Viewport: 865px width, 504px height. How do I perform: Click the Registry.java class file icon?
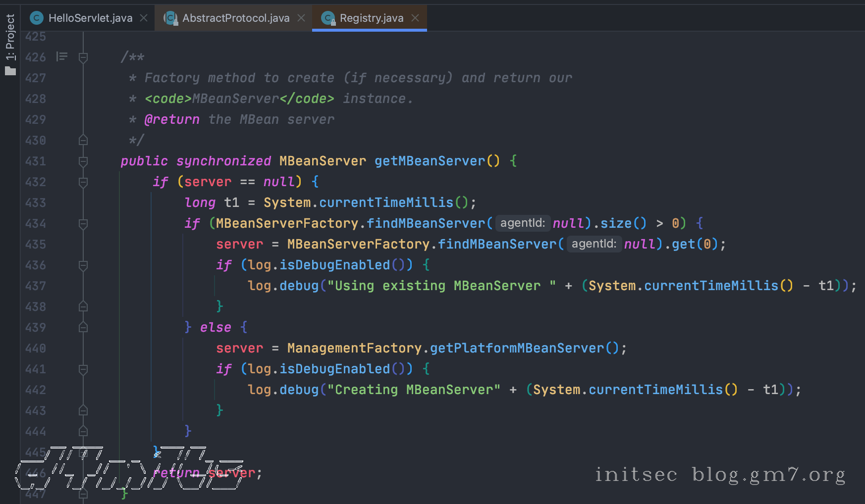click(x=328, y=18)
